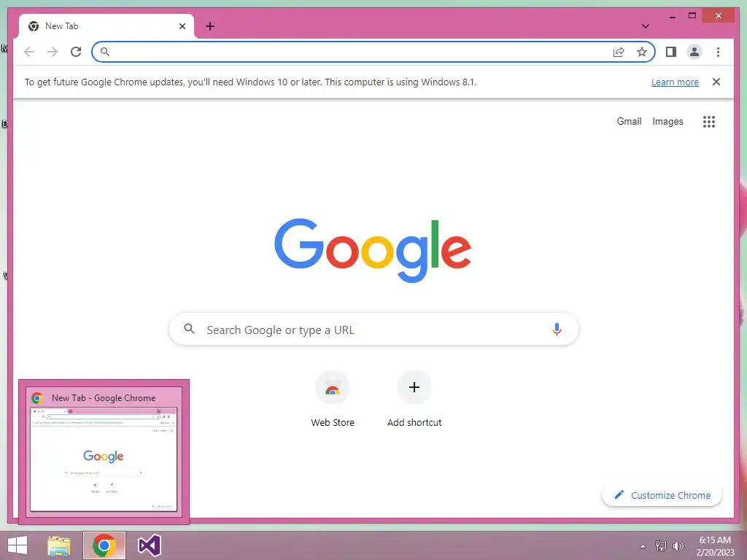Viewport: 747px width, 560px height.
Task: Open Google apps grid icon
Action: click(x=709, y=122)
